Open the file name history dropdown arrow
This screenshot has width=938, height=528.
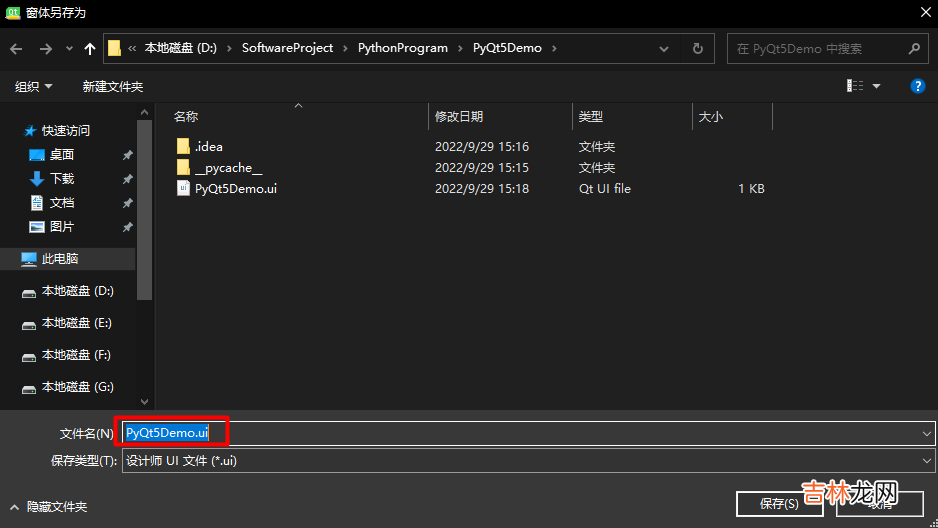tap(928, 433)
